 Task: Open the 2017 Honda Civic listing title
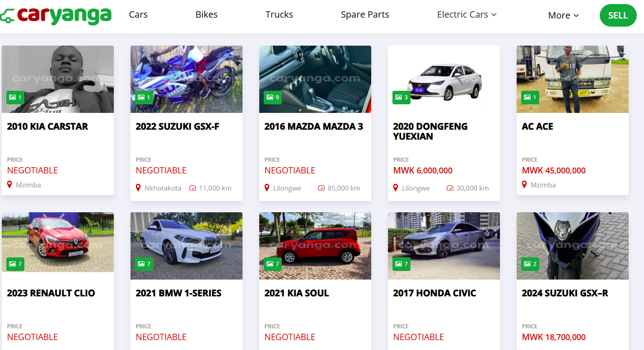click(x=434, y=293)
